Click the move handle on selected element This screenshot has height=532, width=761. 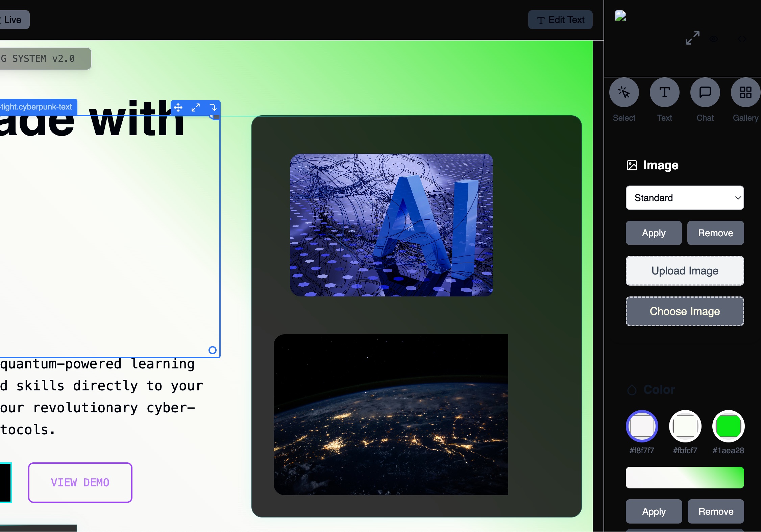(178, 107)
